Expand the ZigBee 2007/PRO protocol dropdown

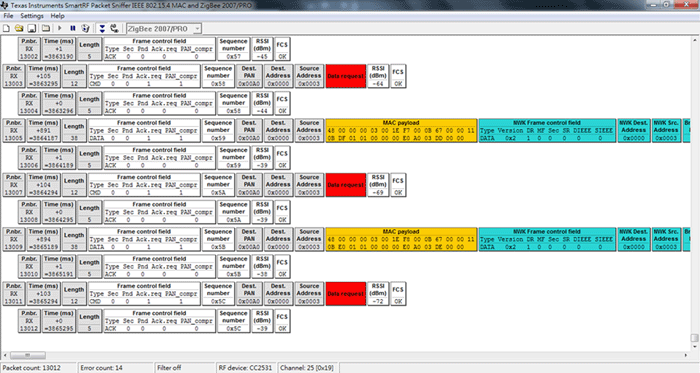197,29
